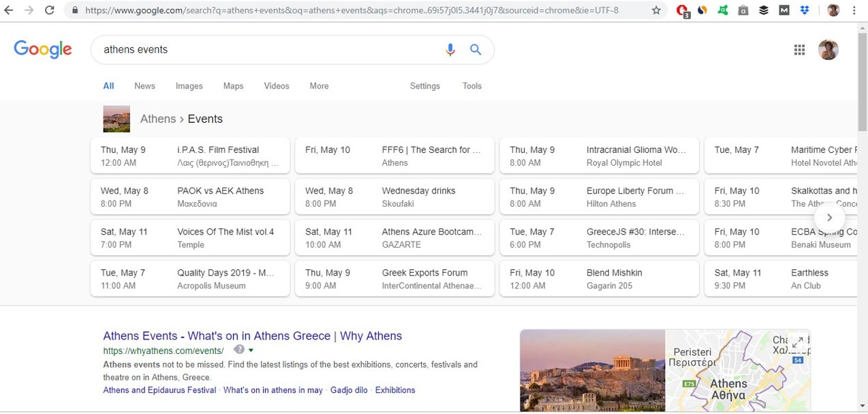Switch to the Images tab
The height and width of the screenshot is (414, 868).
click(x=189, y=86)
